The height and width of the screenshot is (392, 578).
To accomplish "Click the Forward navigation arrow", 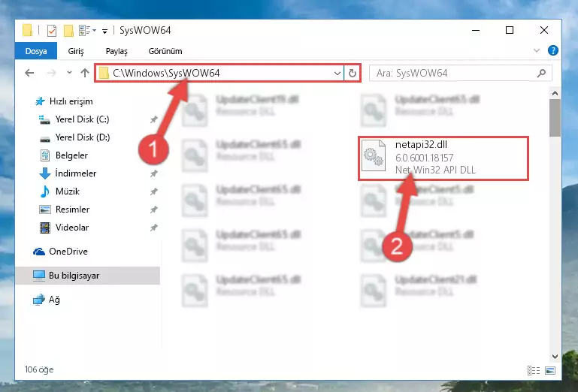I will coord(52,73).
